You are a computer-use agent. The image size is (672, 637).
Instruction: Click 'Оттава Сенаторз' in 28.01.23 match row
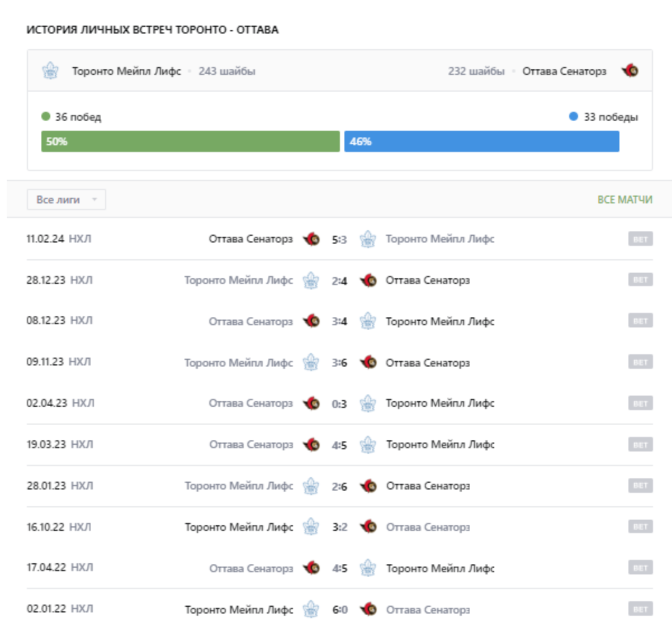[428, 486]
